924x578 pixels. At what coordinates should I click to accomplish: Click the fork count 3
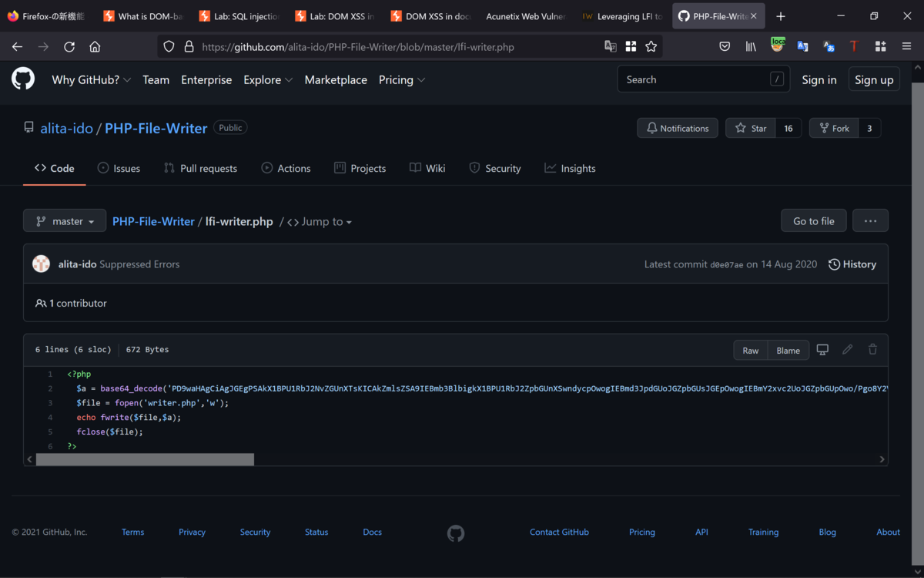pyautogui.click(x=869, y=128)
